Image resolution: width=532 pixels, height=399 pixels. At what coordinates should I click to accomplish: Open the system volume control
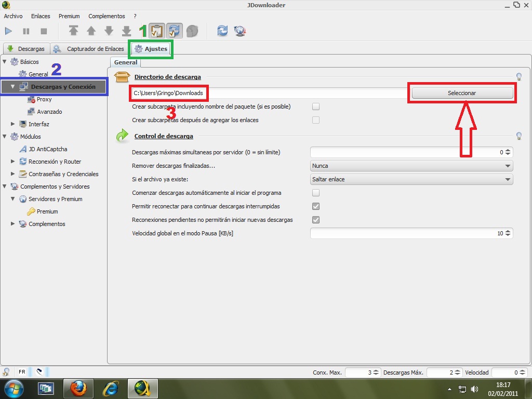475,389
